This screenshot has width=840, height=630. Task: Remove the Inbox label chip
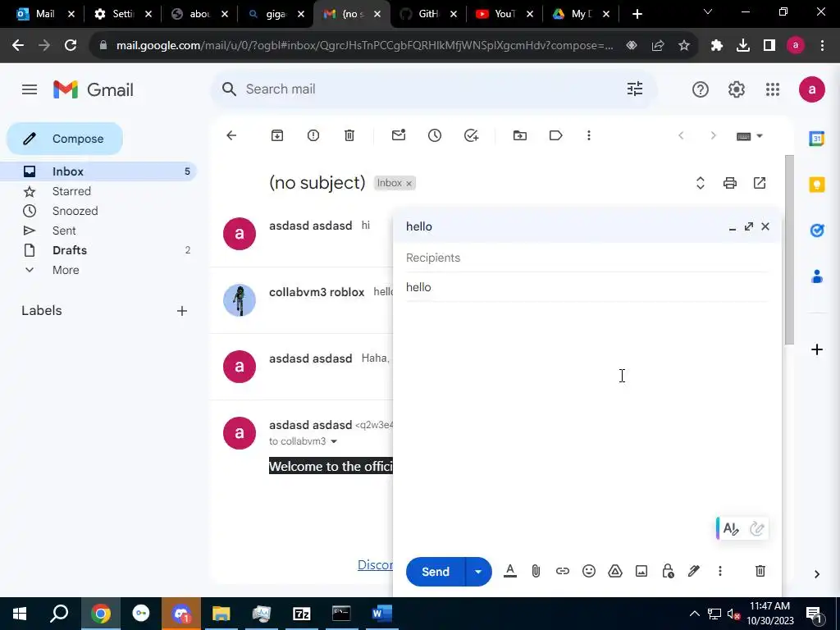(x=409, y=184)
